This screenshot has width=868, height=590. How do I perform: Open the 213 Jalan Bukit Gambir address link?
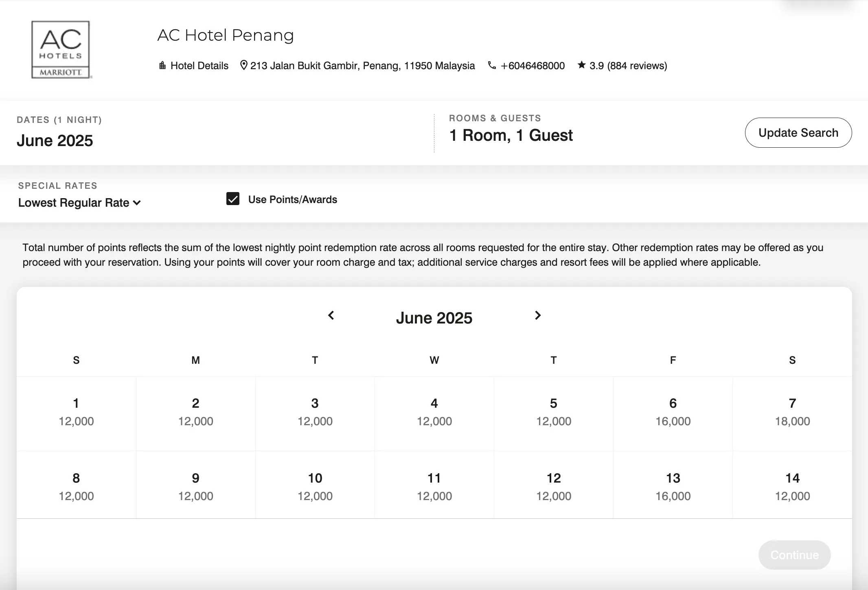pyautogui.click(x=362, y=66)
